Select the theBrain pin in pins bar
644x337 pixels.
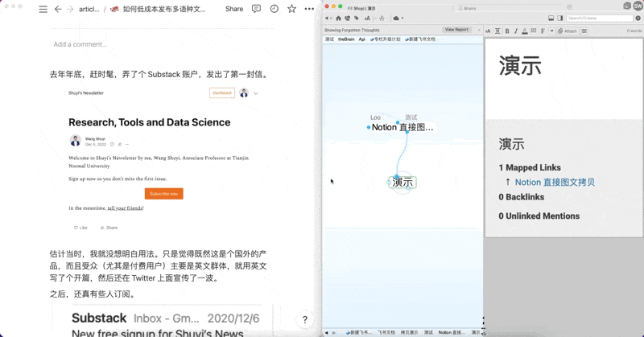coord(346,39)
